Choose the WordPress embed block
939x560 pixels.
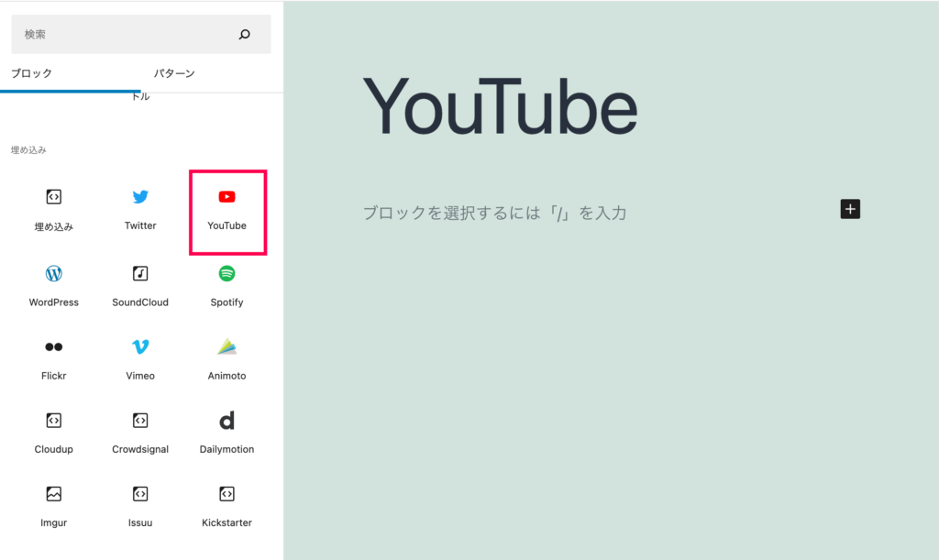click(54, 286)
